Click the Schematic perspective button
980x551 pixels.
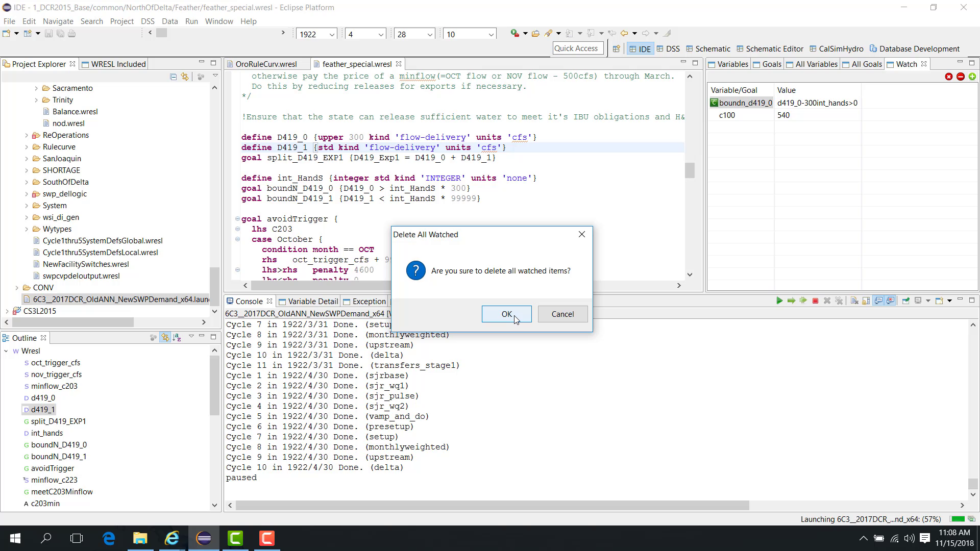click(x=707, y=48)
